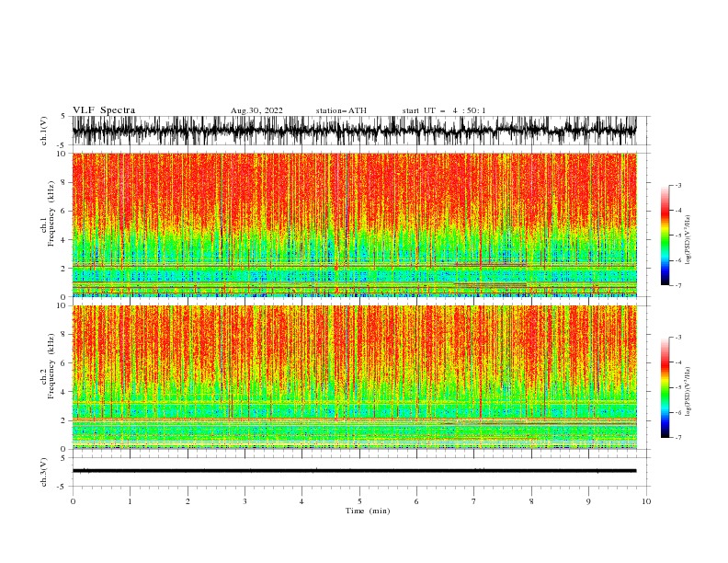Viewport: 728px width, 563px height.
Task: Click inside the ch.2 spectrogram panel
Action: (x=355, y=377)
